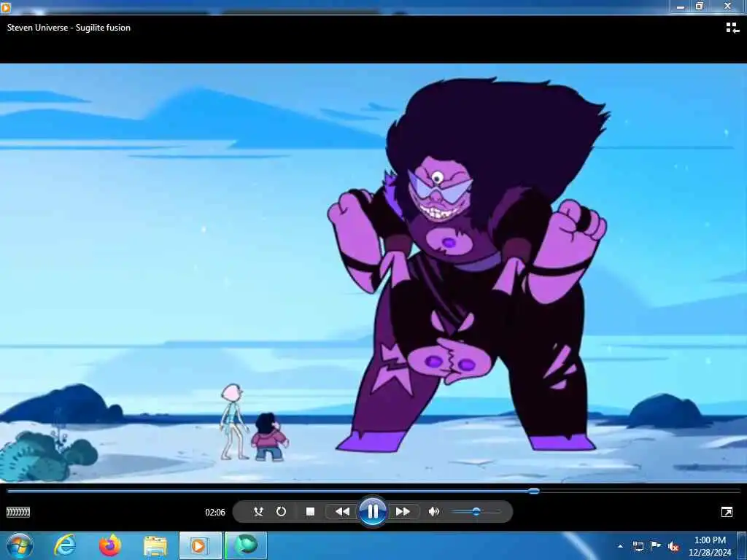Click the muted system volume tray icon
This screenshot has height=560, width=747.
(673, 547)
